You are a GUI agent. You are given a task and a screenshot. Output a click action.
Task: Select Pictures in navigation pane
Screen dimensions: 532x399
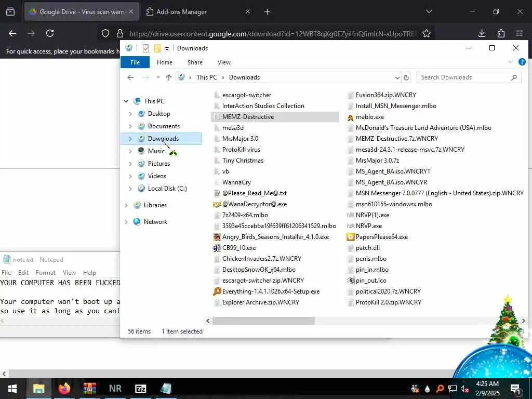pyautogui.click(x=159, y=164)
